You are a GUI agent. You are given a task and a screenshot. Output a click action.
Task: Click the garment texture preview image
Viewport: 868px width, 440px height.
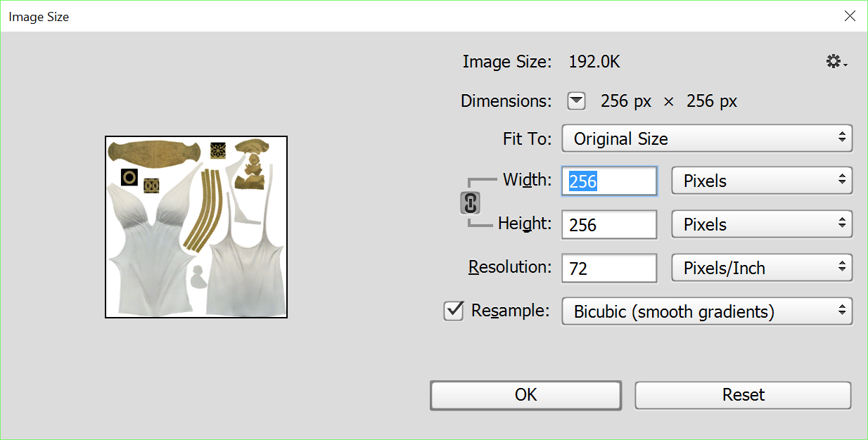[196, 227]
